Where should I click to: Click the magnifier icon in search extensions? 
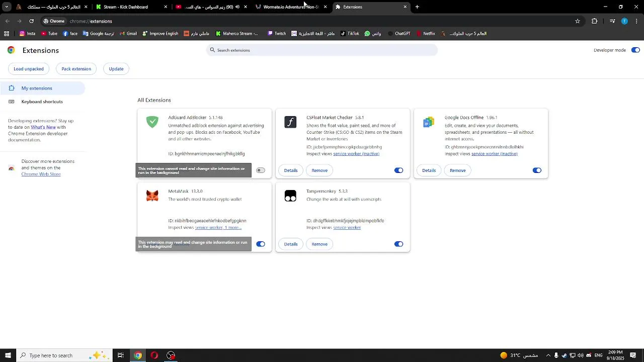pyautogui.click(x=212, y=50)
